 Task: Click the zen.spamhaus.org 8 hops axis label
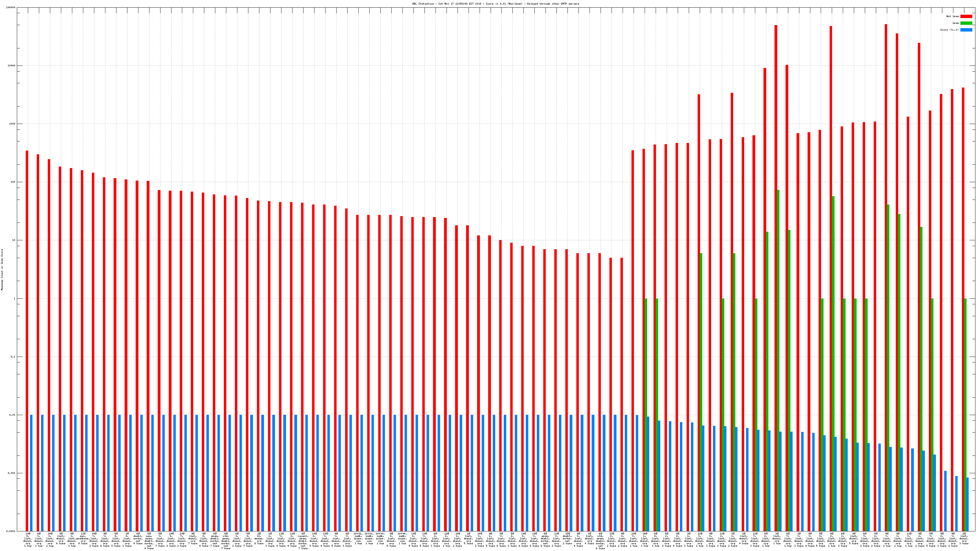pyautogui.click(x=83, y=538)
